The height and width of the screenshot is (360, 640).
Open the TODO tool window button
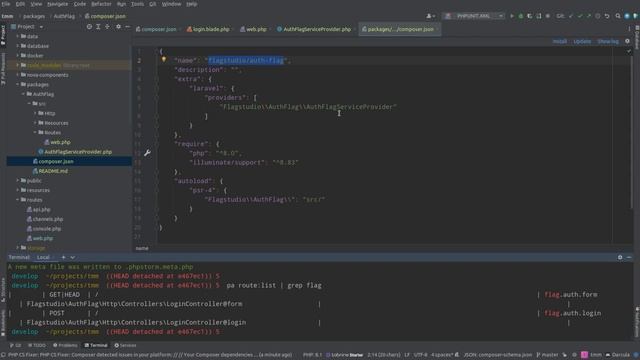tap(37, 345)
